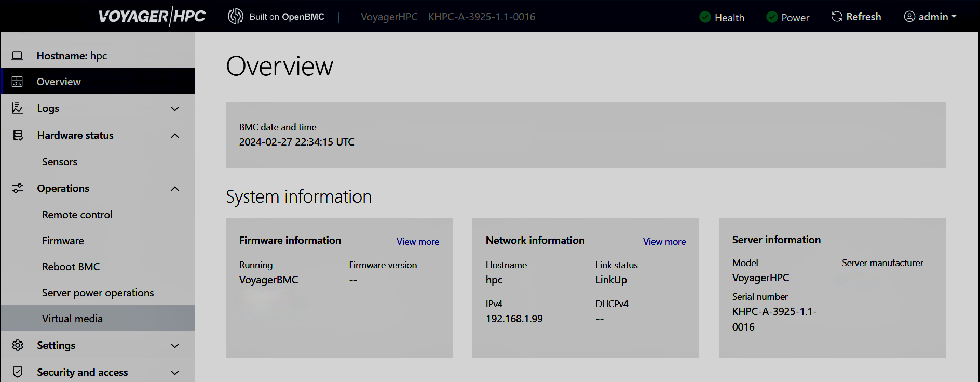Collapse the Operations section chevron

pyautogui.click(x=175, y=189)
